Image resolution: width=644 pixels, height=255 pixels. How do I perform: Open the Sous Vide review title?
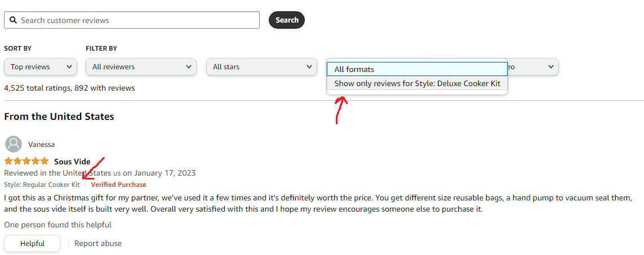[x=72, y=162]
